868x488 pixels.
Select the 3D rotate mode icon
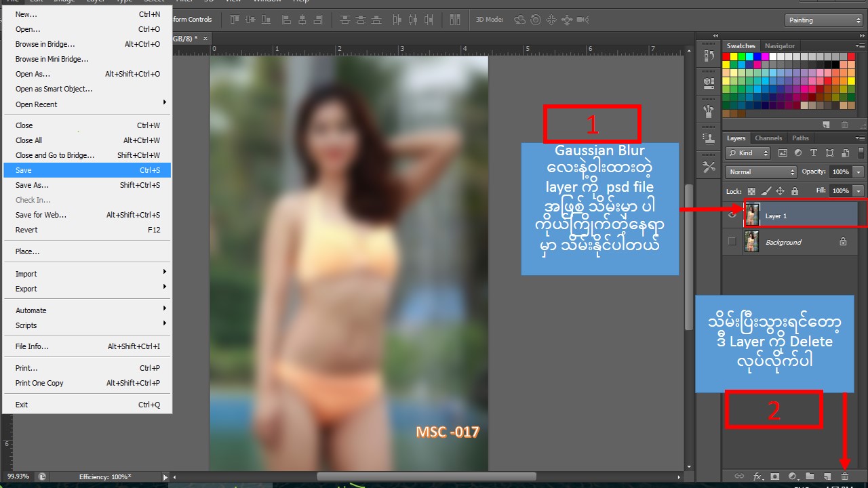520,20
